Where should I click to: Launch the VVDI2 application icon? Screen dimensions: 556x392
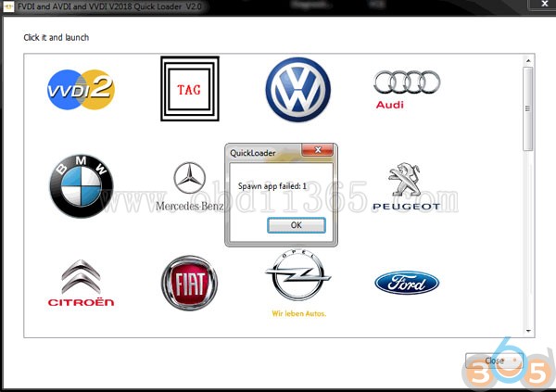click(x=81, y=89)
